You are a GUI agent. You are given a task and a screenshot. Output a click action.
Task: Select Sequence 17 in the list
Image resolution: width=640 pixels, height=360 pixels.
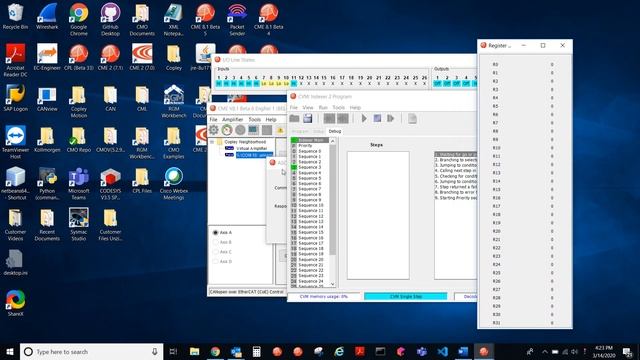tap(310, 243)
